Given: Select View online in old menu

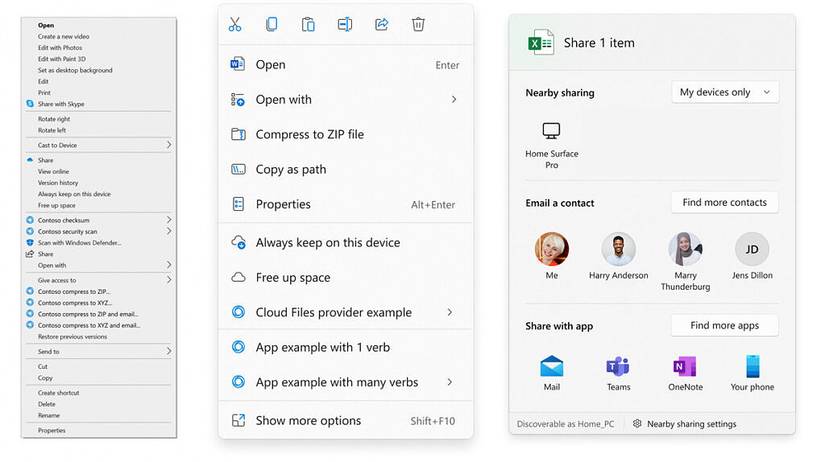Looking at the screenshot, I should pos(53,172).
